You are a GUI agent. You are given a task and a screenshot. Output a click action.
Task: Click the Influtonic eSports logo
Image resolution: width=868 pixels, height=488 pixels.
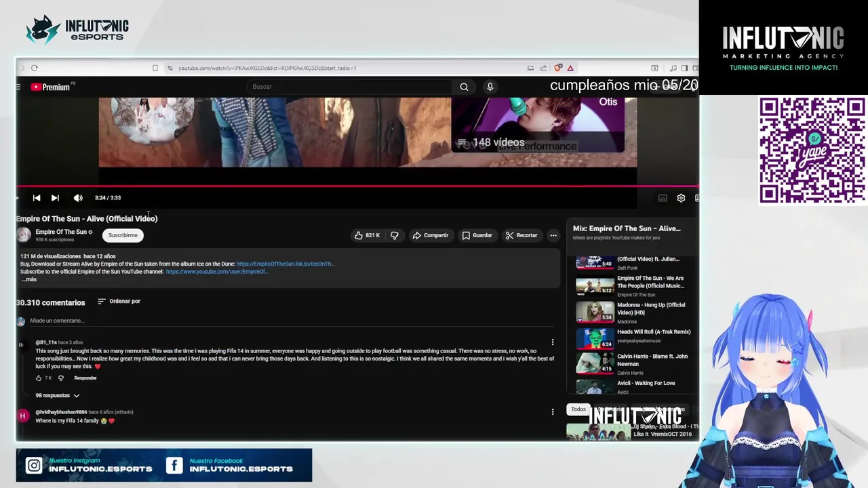(x=77, y=29)
